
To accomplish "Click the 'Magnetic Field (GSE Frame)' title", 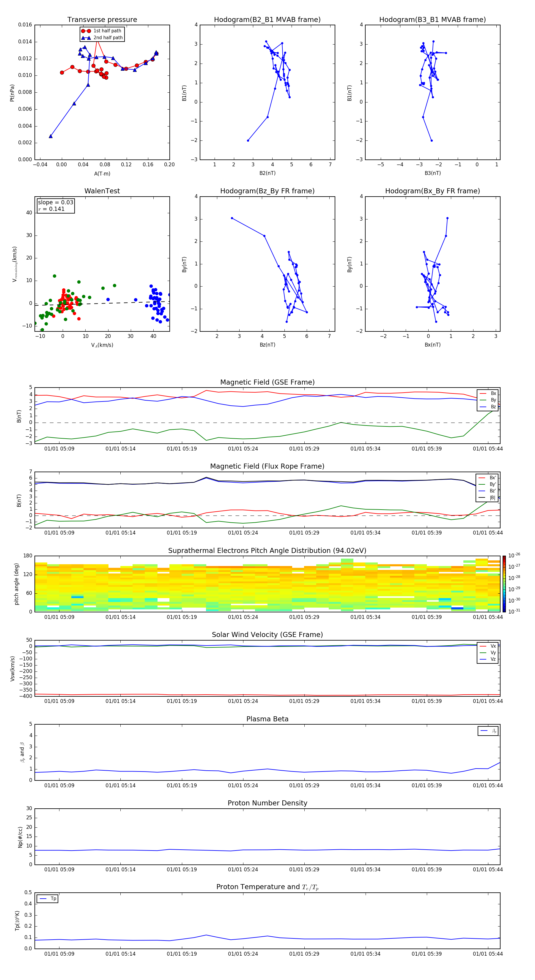I will click(267, 382).
